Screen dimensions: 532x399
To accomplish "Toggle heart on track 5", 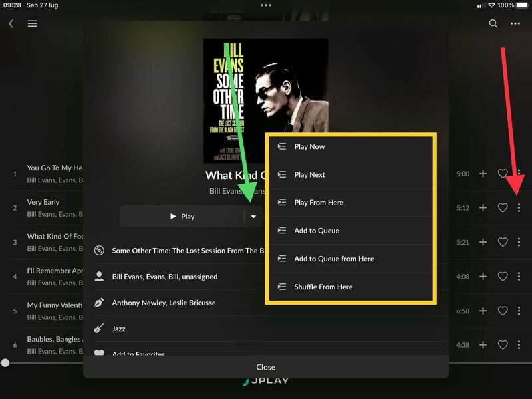I will 503,311.
